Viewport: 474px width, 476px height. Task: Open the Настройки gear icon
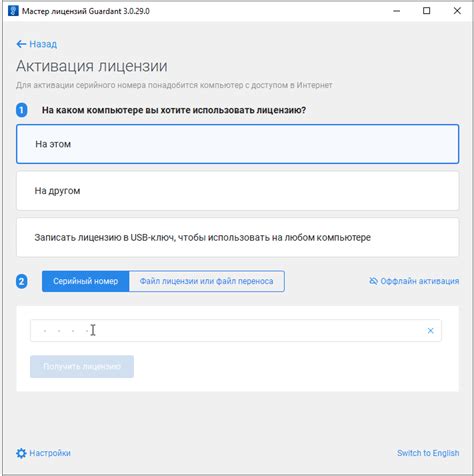(21, 453)
